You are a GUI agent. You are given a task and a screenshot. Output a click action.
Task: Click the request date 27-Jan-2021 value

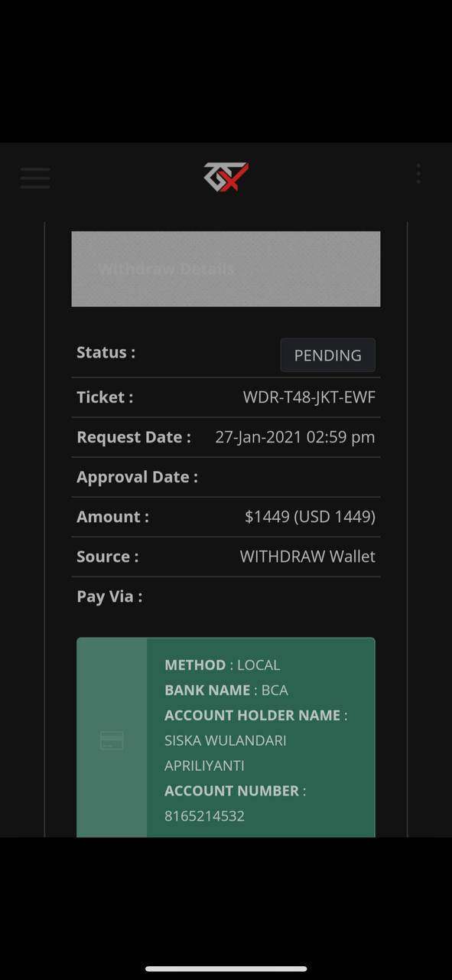(x=295, y=437)
